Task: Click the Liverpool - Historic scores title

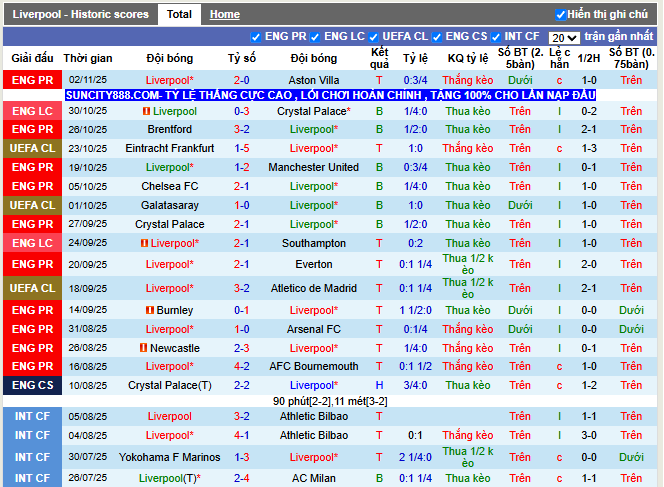Action: point(80,14)
